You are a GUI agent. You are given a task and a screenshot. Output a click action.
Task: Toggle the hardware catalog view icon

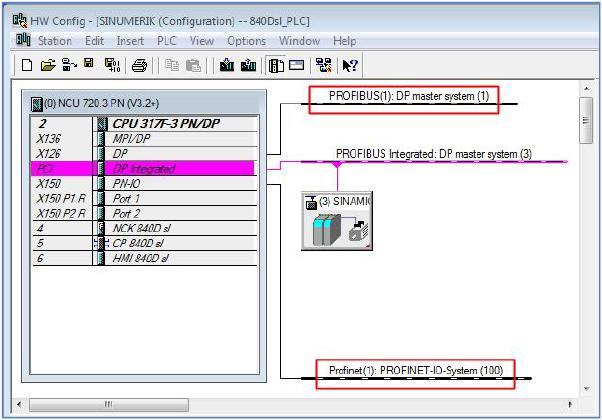pyautogui.click(x=276, y=66)
